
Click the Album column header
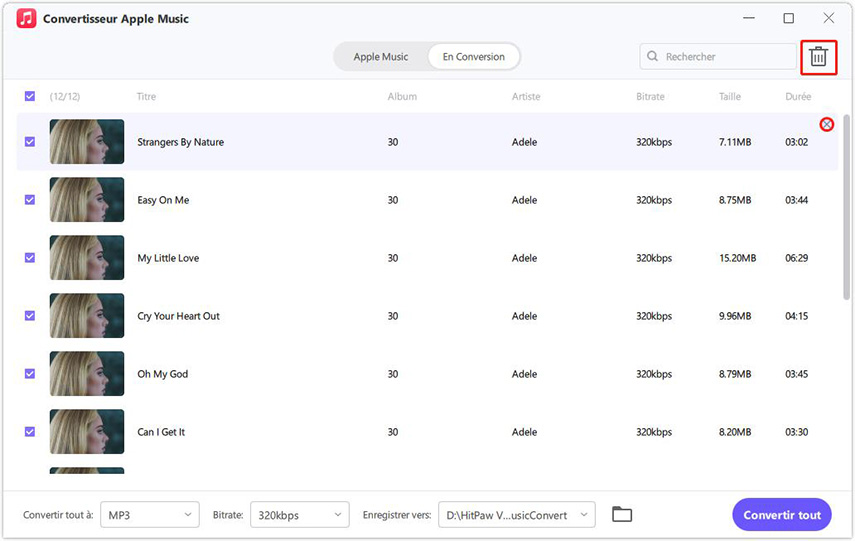[x=402, y=97]
